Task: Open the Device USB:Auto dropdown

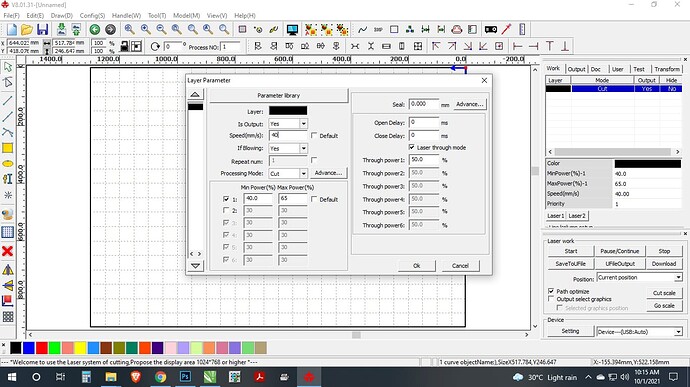Action: pyautogui.click(x=678, y=332)
